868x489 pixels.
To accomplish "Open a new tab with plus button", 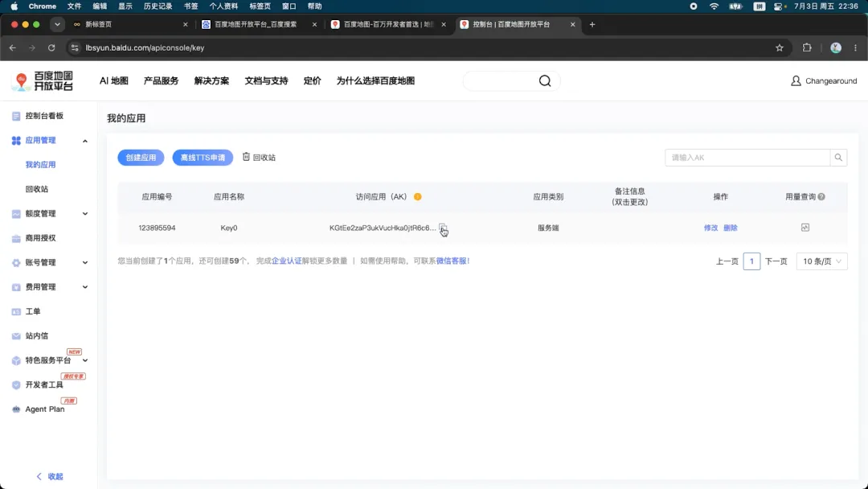I will [592, 24].
